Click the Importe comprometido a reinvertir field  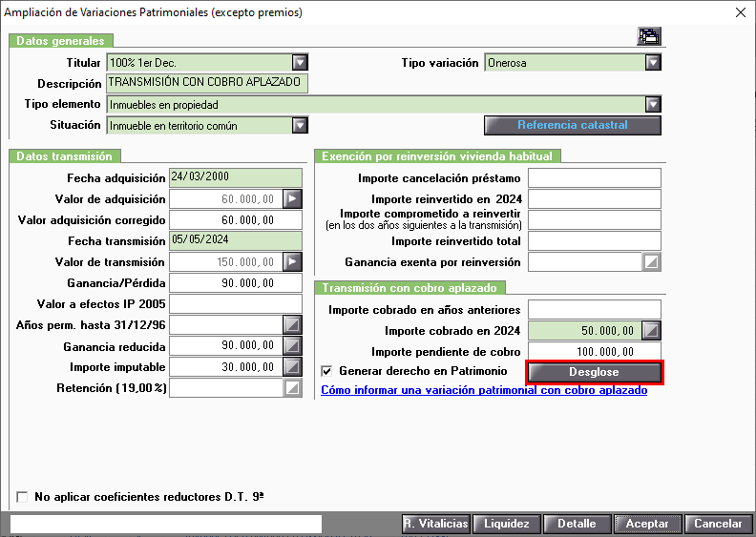[595, 219]
